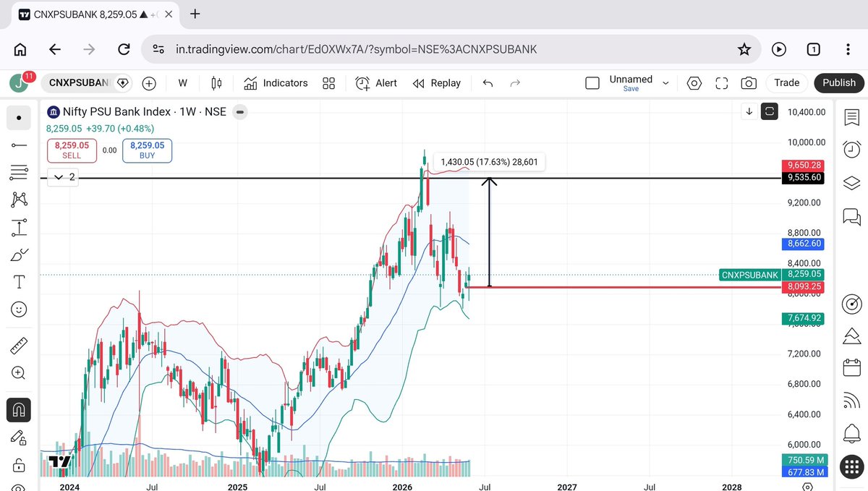Click the 9,535.60 black price label
868x491 pixels.
pos(803,177)
